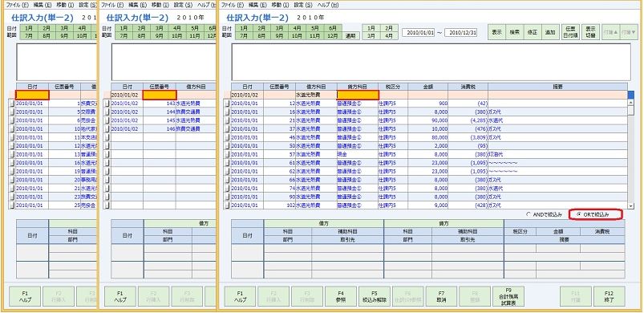The width and height of the screenshot is (644, 313).
Task: Click 借方科目 column header in middle window
Action: click(x=196, y=87)
